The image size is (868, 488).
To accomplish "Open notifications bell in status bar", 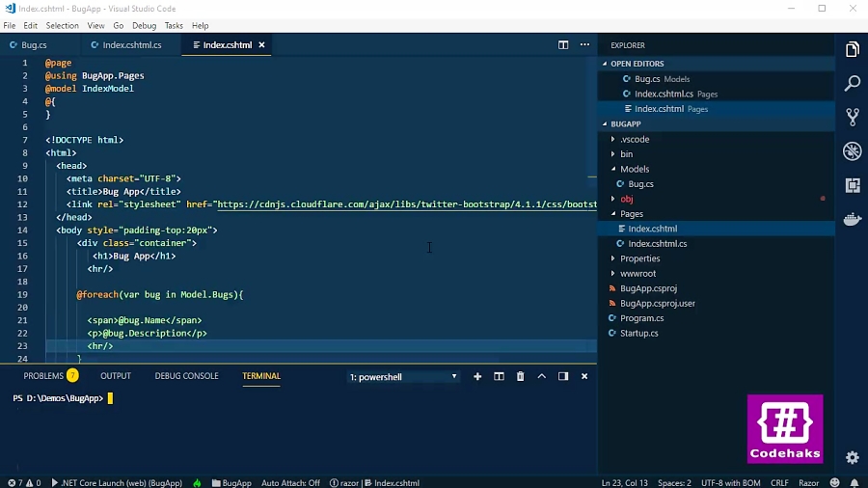I will (854, 482).
